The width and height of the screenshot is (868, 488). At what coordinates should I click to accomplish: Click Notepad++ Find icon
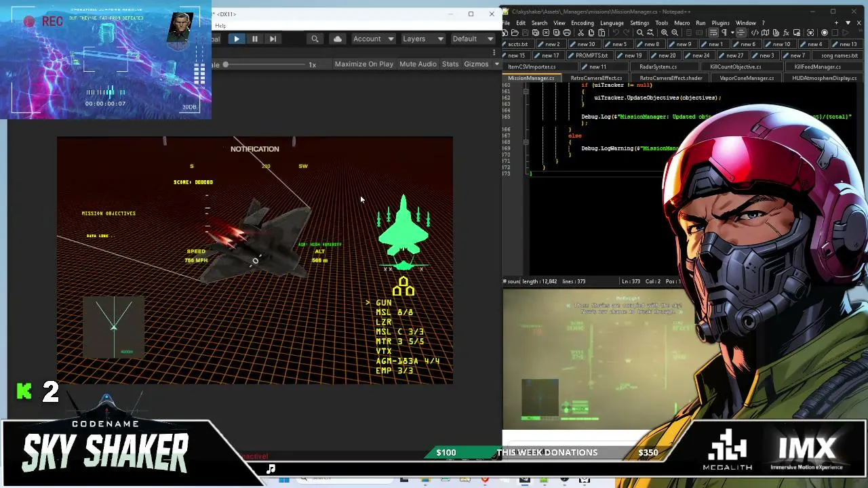pos(639,33)
